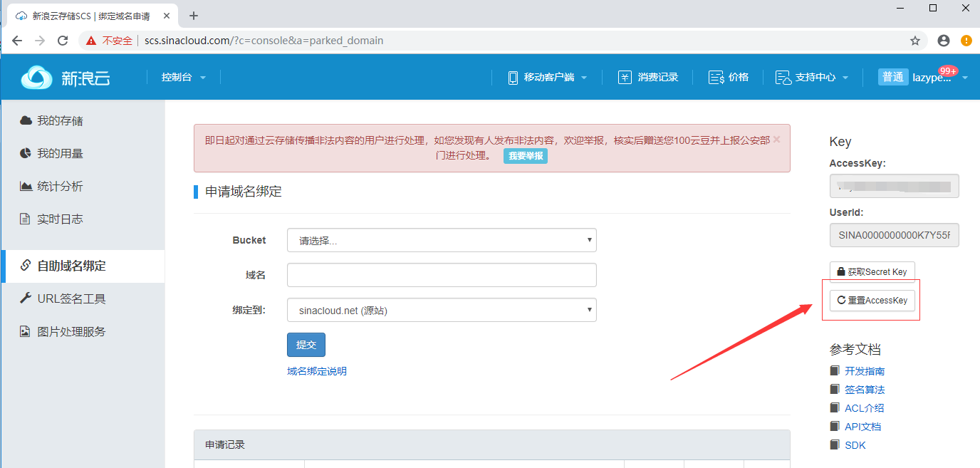Open 图片处理服务 in the sidebar
980x468 pixels.
click(83, 331)
